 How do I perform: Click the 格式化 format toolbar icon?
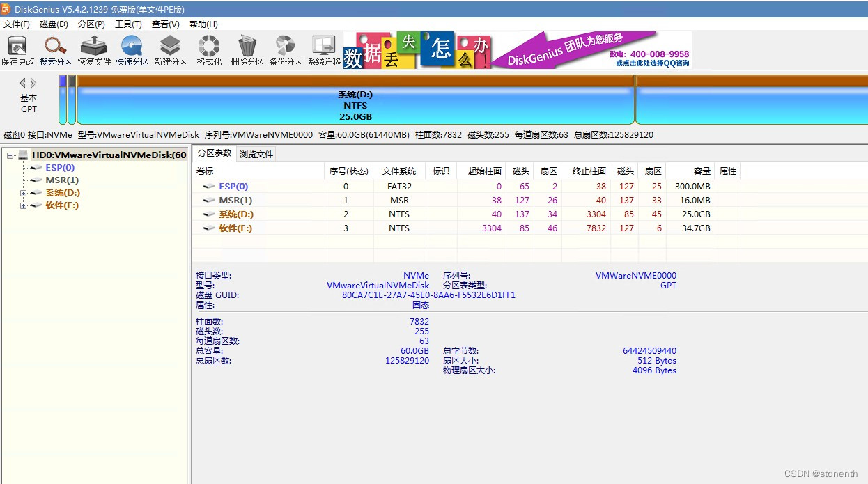tap(209, 46)
